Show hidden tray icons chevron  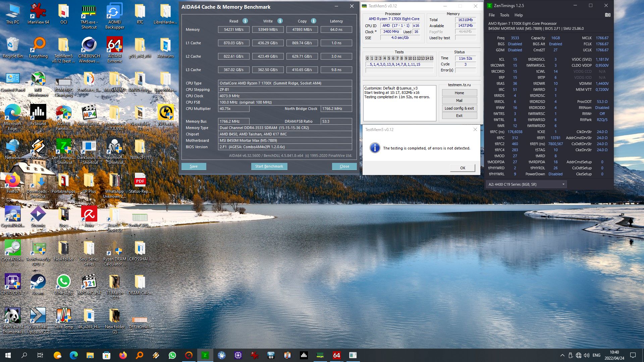click(562, 355)
